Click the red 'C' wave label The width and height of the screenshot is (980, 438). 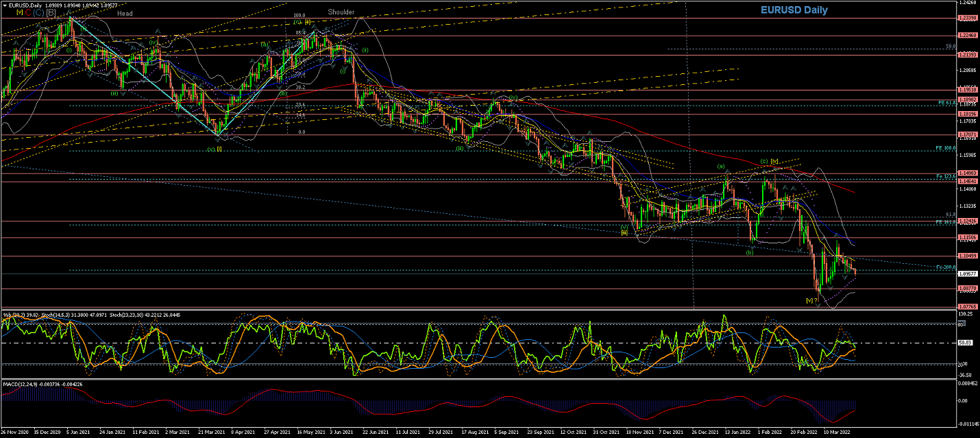[29, 12]
